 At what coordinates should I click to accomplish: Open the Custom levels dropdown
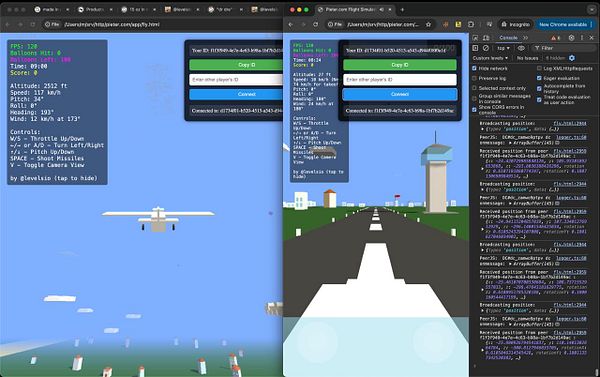[491, 58]
